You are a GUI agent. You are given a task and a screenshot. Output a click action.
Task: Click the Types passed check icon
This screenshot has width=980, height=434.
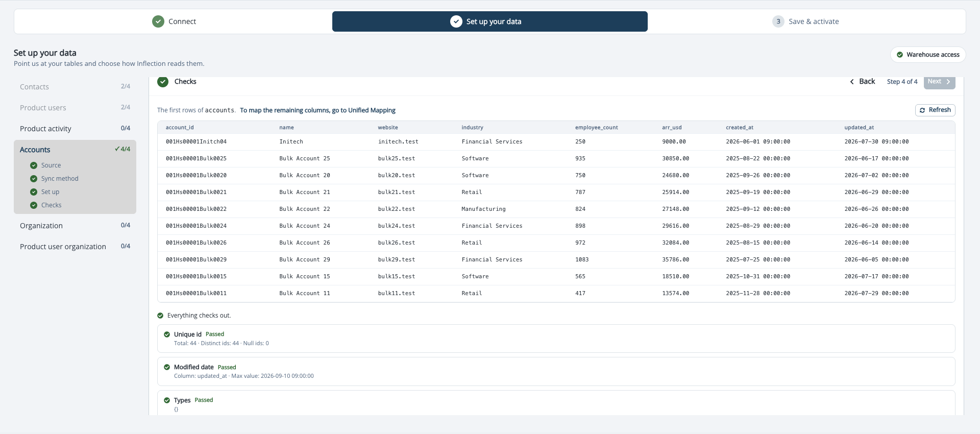167,400
